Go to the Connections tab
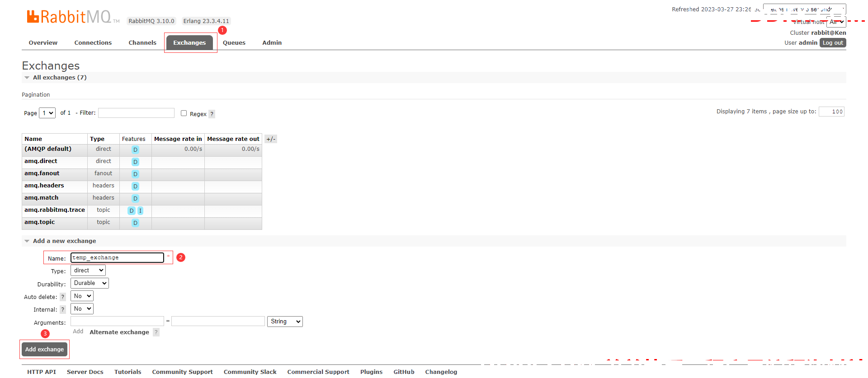 (x=93, y=42)
